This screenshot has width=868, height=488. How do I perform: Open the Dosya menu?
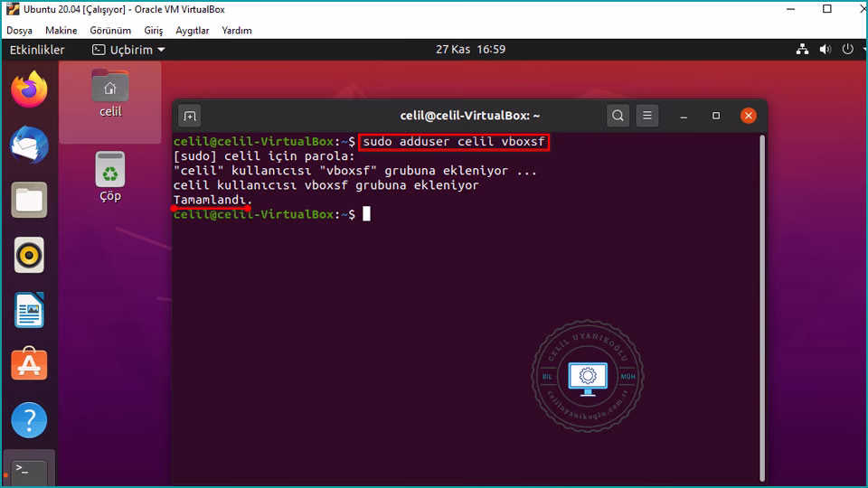click(x=19, y=31)
